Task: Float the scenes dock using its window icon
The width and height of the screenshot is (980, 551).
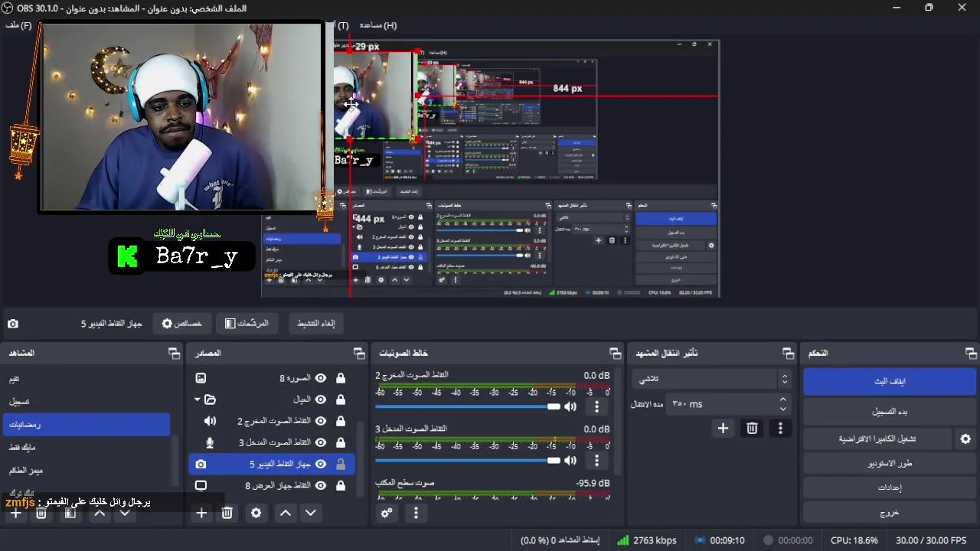Action: (x=174, y=353)
